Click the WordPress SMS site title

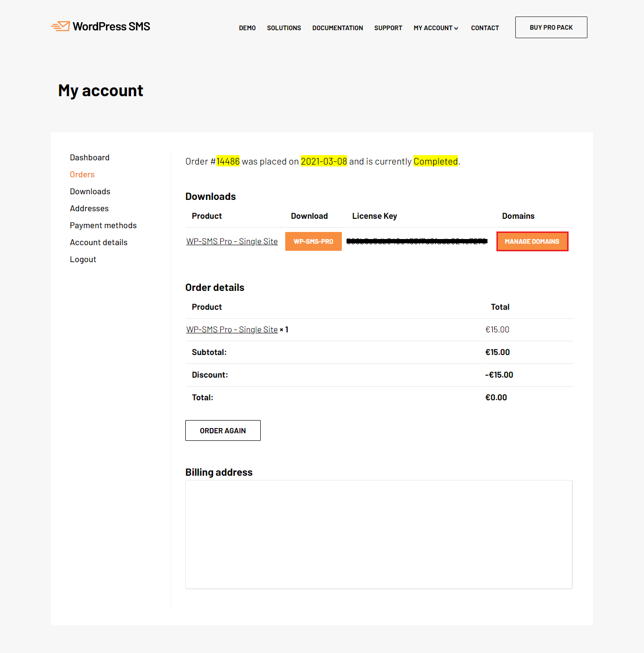[x=111, y=26]
